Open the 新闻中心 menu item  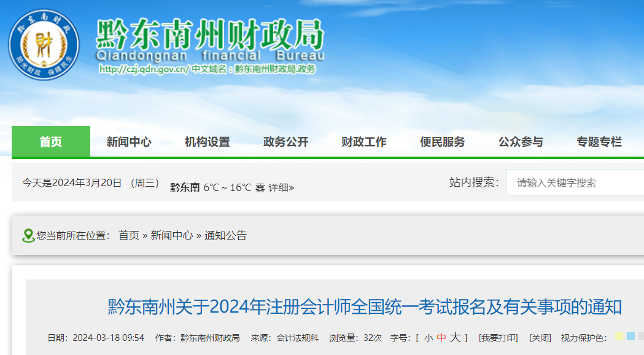click(129, 142)
